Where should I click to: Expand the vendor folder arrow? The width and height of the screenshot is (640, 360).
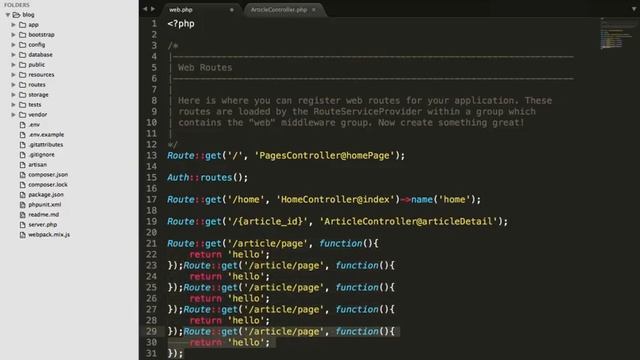(13, 115)
